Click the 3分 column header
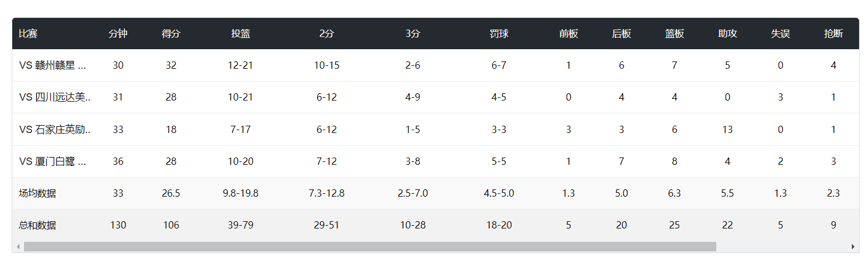The height and width of the screenshot is (262, 868). pyautogui.click(x=413, y=34)
